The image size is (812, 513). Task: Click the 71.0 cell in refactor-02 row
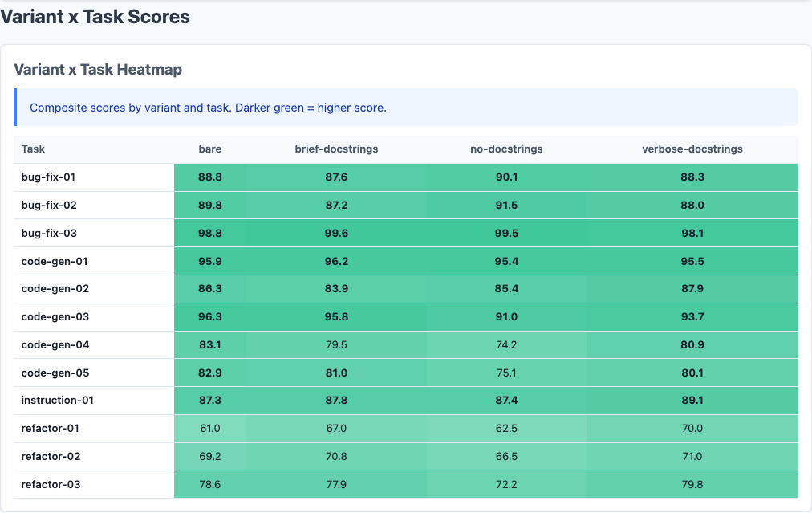[x=692, y=456]
